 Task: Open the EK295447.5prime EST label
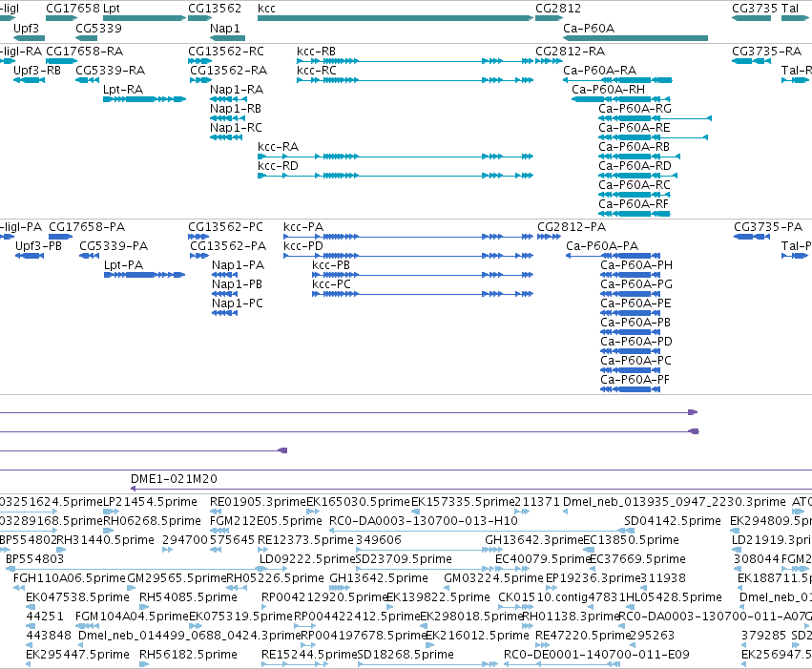coord(77,655)
